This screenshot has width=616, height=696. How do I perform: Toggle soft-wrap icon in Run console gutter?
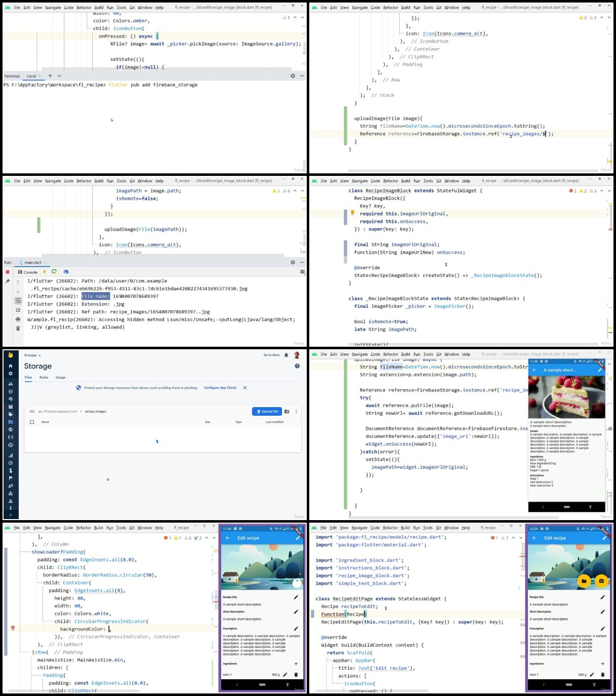[x=18, y=301]
